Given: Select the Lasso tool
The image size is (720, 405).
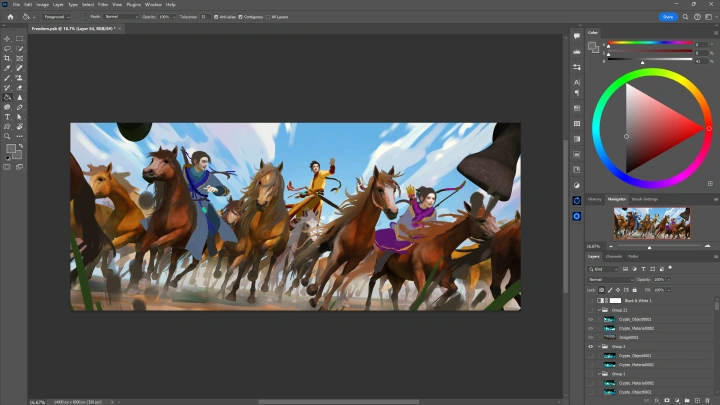Looking at the screenshot, I should (x=7, y=49).
